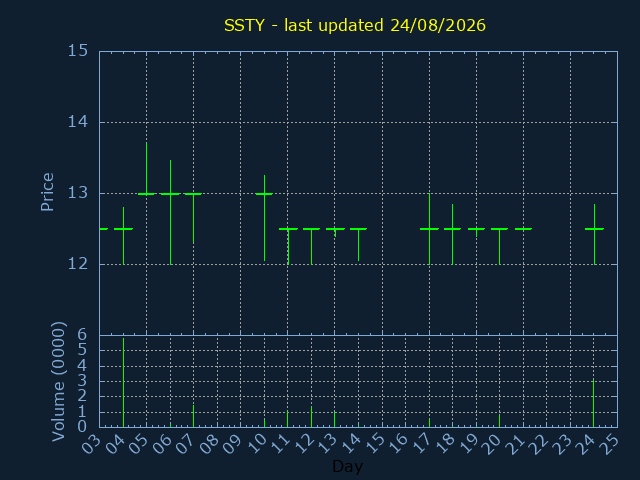Click the 15 price axis label

pyautogui.click(x=78, y=51)
